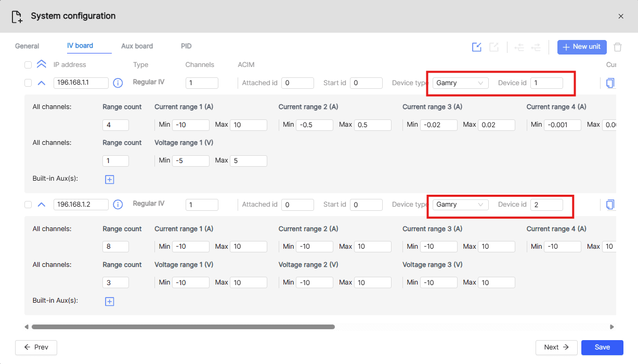Add built-in Aux to second unit
Viewport: 638px width, 364px height.
(109, 301)
